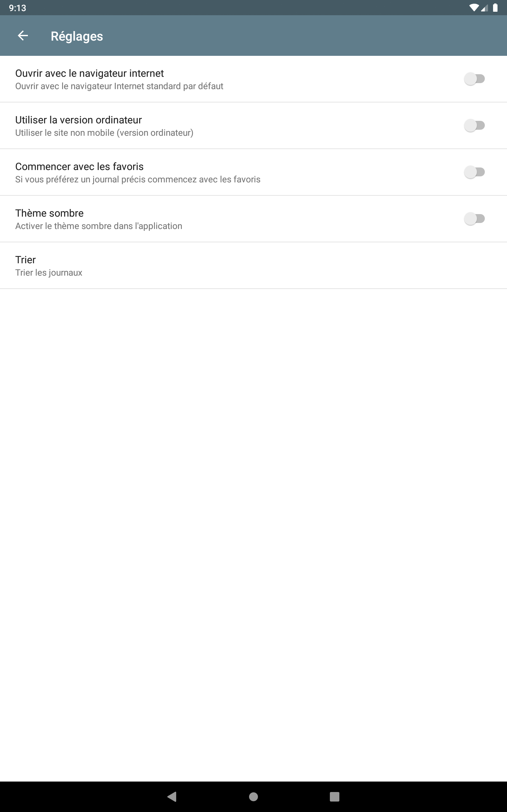507x812 pixels.
Task: Select the Utiliser la version ordinateur label
Action: 79,120
